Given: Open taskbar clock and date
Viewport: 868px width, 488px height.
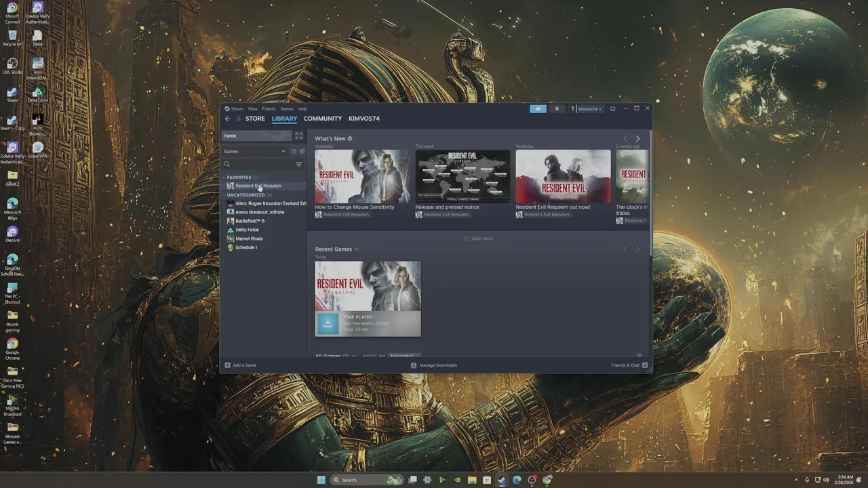Looking at the screenshot, I should click(844, 480).
